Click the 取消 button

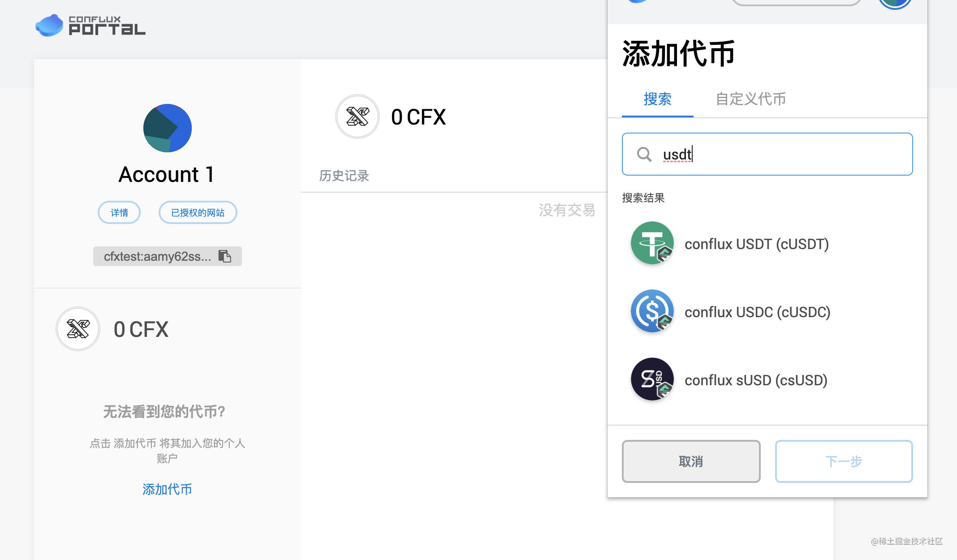691,461
